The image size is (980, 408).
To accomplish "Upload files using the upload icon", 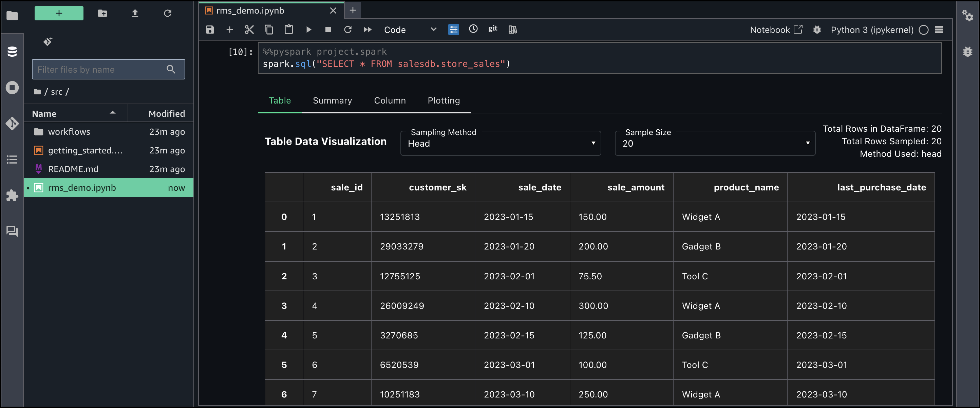I will pyautogui.click(x=135, y=14).
